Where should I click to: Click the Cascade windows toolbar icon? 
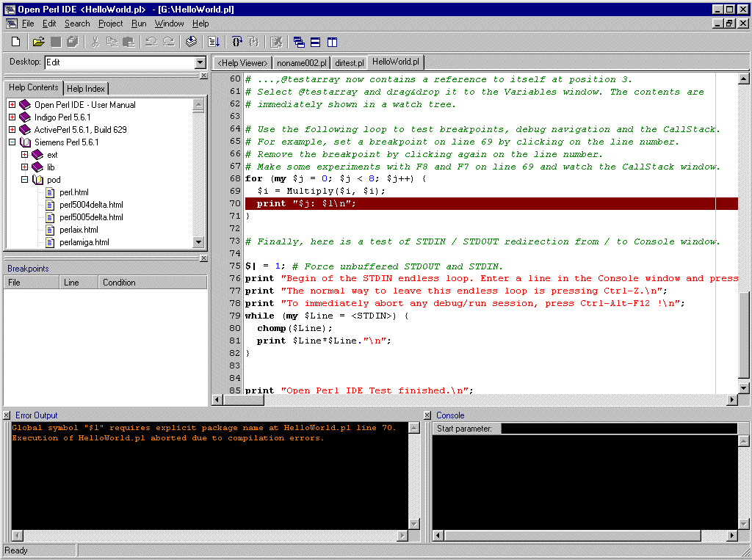(x=299, y=42)
